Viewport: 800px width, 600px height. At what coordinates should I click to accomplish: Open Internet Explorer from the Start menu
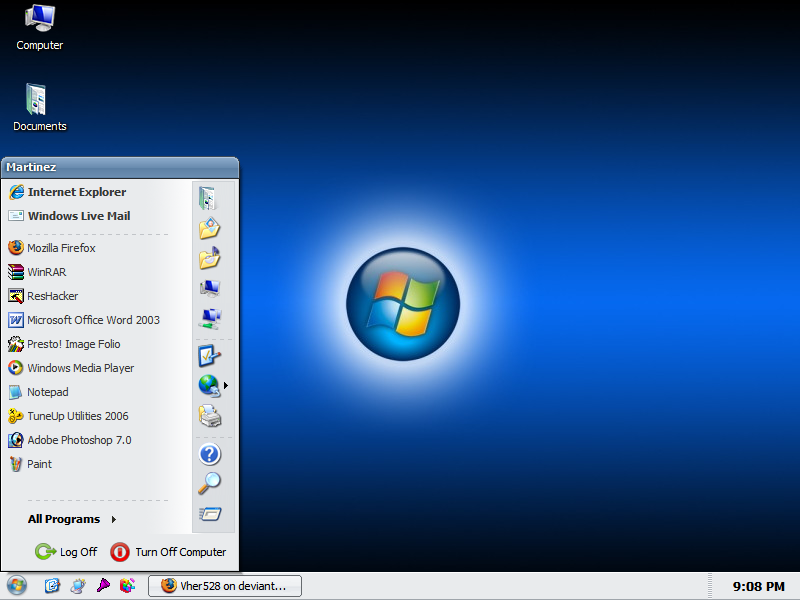[67, 192]
